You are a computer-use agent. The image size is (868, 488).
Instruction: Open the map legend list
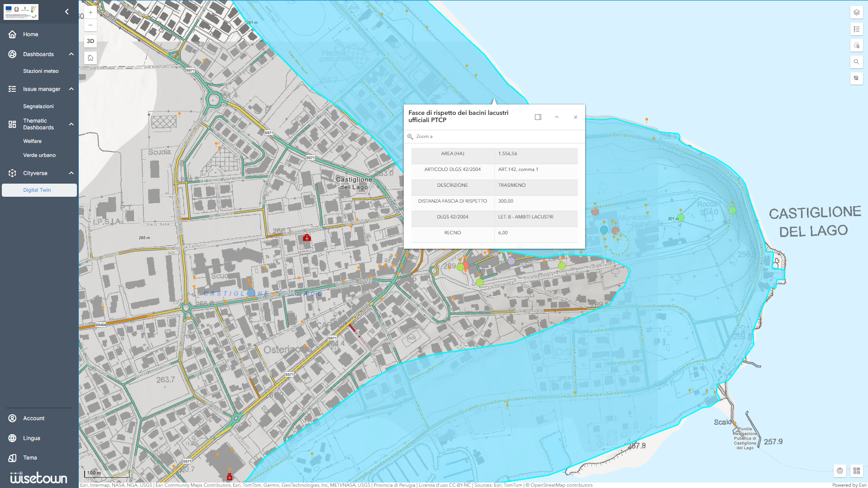click(856, 29)
